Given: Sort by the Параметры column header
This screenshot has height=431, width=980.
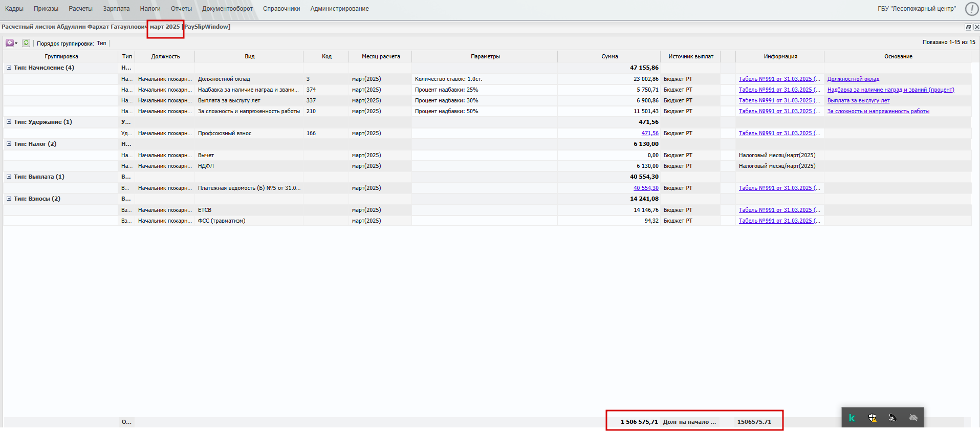Looking at the screenshot, I should point(485,56).
